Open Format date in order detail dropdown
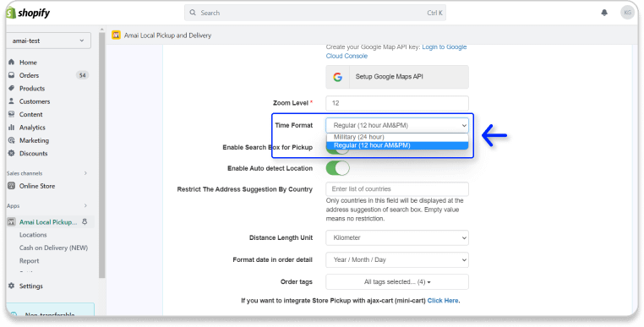The width and height of the screenshot is (644, 327). click(x=397, y=259)
